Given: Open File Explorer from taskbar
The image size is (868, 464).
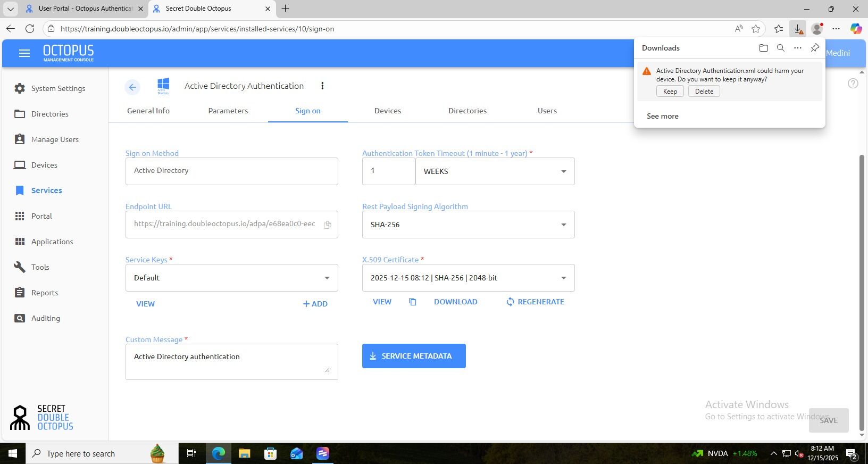Looking at the screenshot, I should coord(244,453).
